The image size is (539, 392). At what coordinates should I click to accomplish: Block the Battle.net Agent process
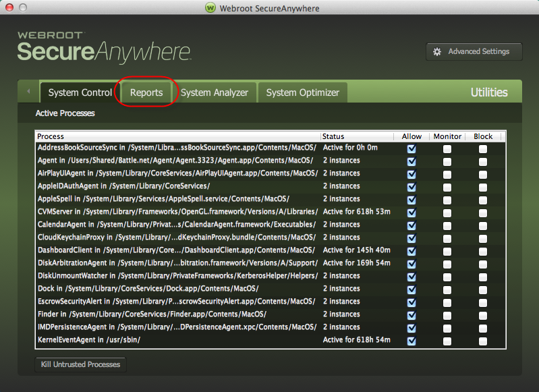[483, 162]
